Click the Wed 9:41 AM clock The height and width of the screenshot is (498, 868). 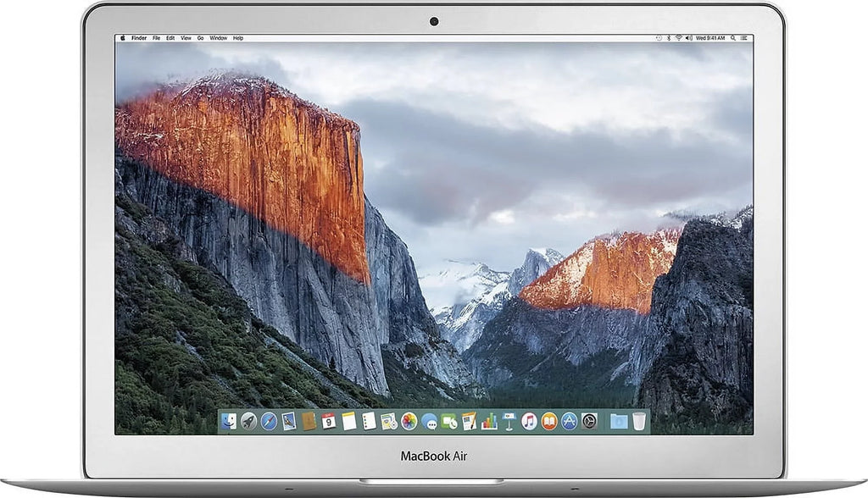coord(710,38)
